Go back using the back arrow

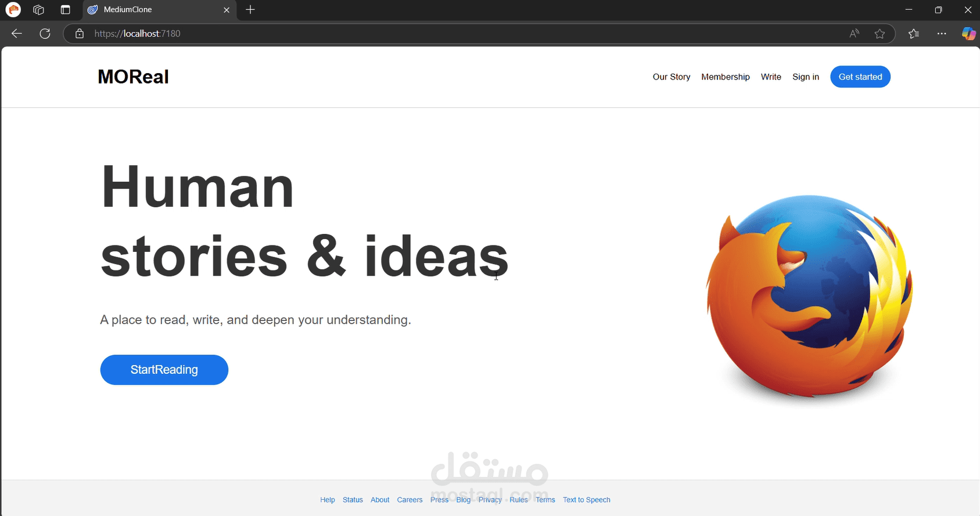17,34
